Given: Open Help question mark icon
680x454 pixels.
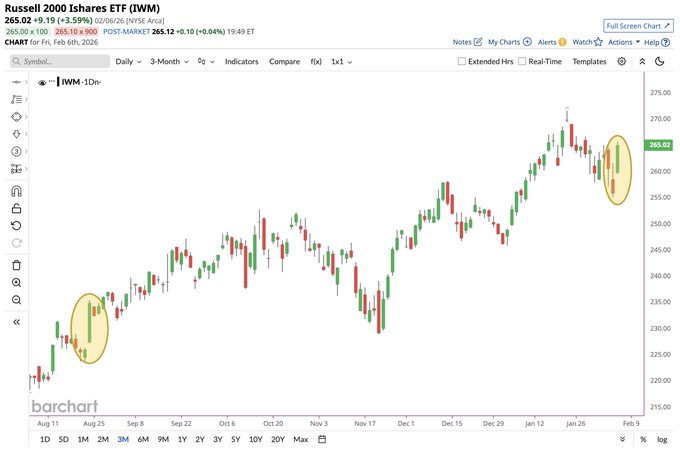Looking at the screenshot, I should (666, 42).
